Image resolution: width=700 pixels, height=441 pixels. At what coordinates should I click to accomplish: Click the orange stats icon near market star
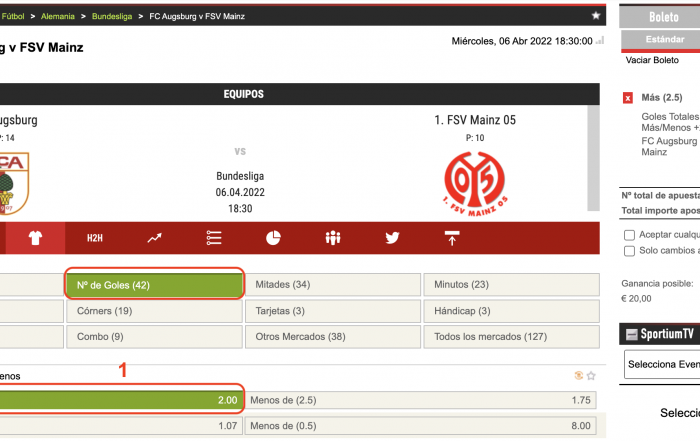click(579, 375)
